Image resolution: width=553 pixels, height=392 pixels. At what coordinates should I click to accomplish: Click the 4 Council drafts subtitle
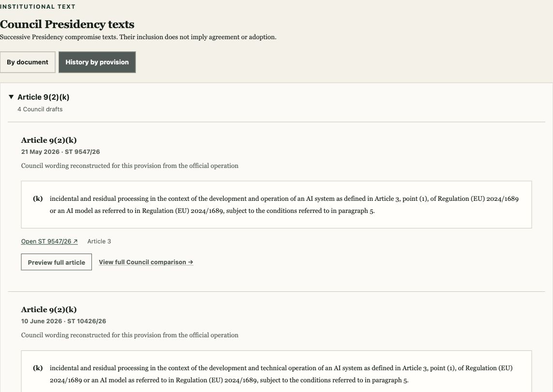coord(40,109)
